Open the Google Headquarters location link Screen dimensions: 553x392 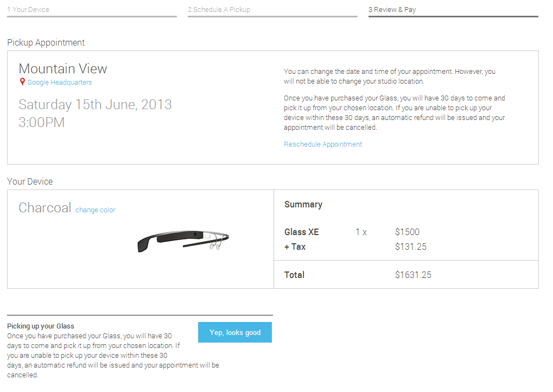(x=60, y=83)
